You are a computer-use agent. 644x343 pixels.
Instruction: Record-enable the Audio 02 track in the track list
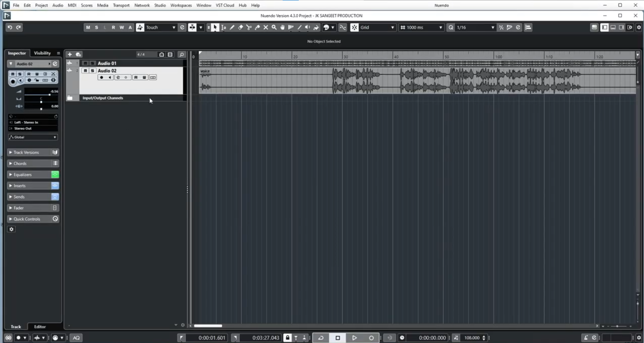(x=101, y=77)
